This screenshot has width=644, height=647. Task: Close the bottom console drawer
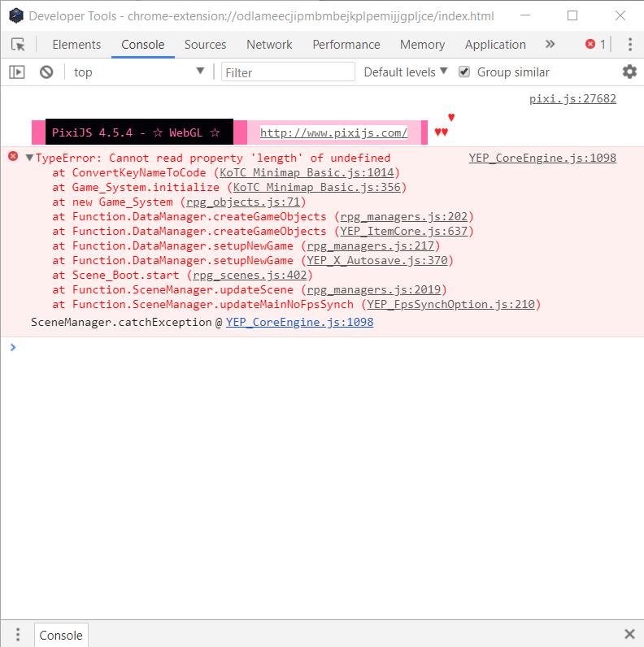pos(629,634)
